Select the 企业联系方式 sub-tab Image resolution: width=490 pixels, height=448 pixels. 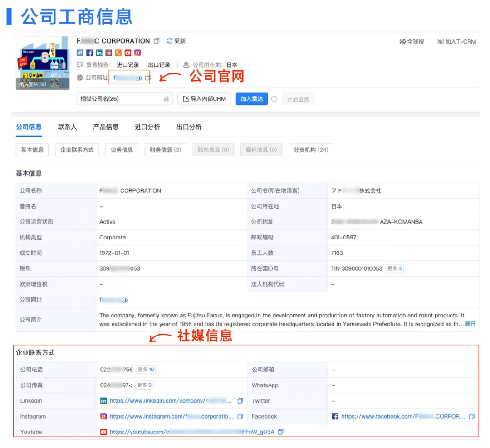point(77,150)
